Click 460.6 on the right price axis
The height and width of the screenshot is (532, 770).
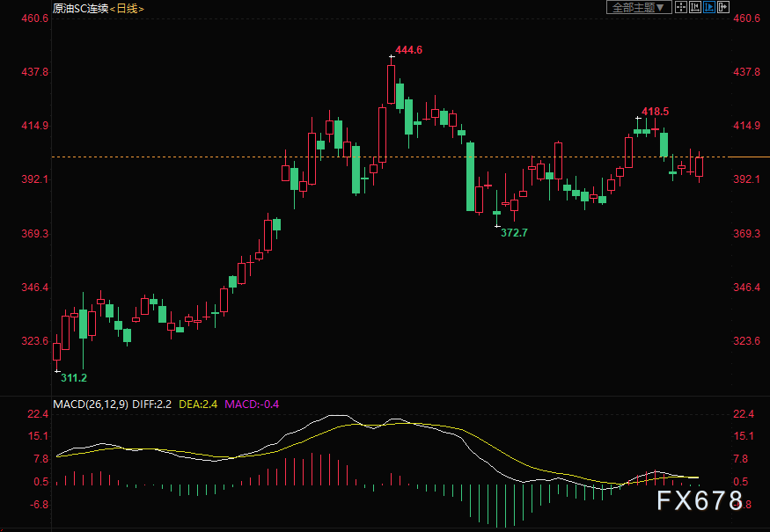coord(746,18)
